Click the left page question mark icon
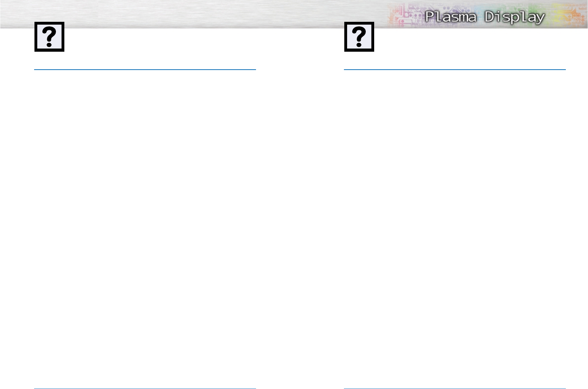 [49, 37]
